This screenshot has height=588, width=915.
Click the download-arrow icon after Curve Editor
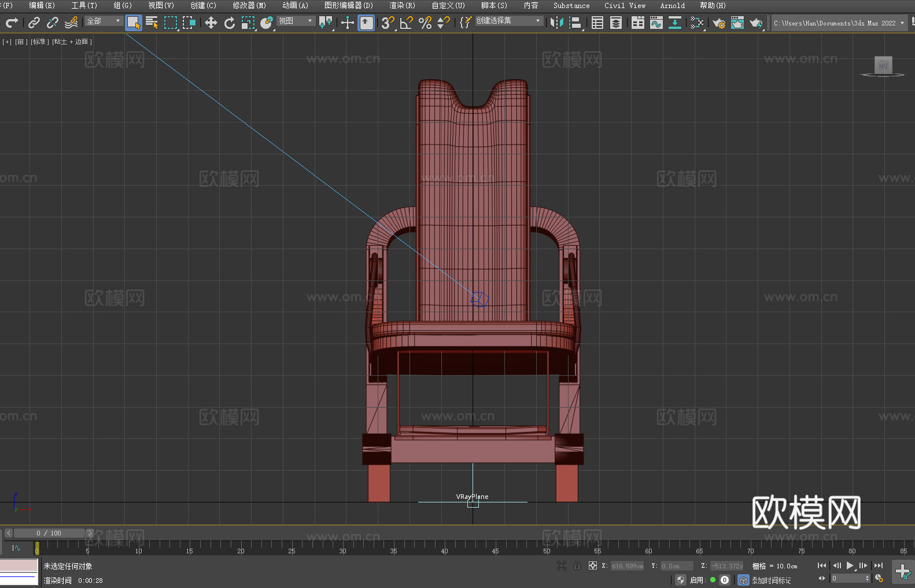tap(675, 23)
